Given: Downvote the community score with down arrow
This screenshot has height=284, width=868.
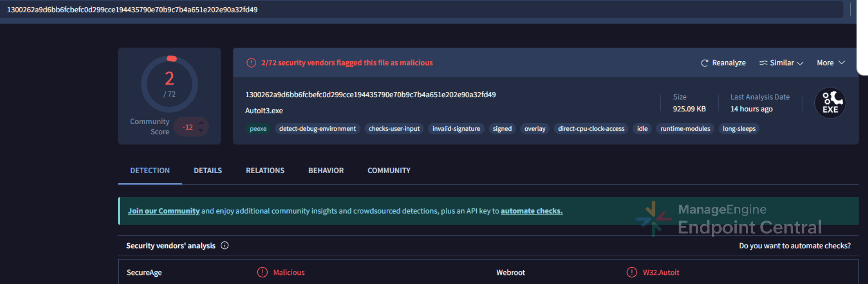Looking at the screenshot, I should pyautogui.click(x=201, y=131).
